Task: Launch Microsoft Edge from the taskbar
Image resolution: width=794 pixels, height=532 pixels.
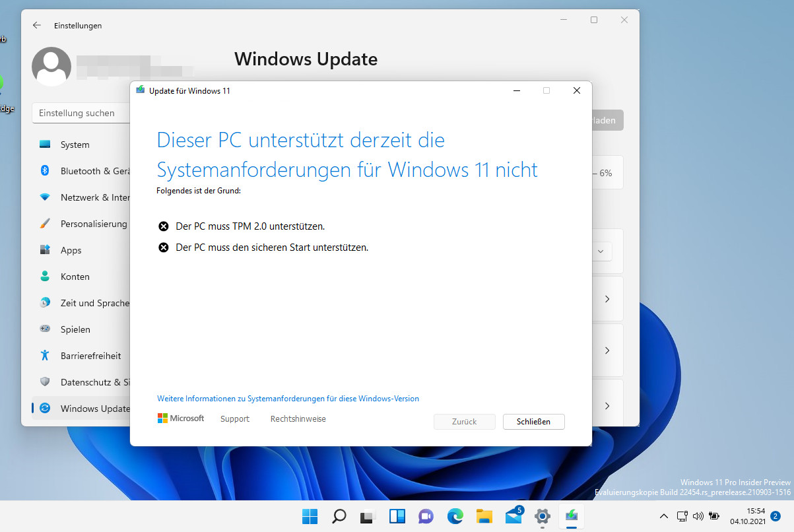Action: (x=455, y=516)
